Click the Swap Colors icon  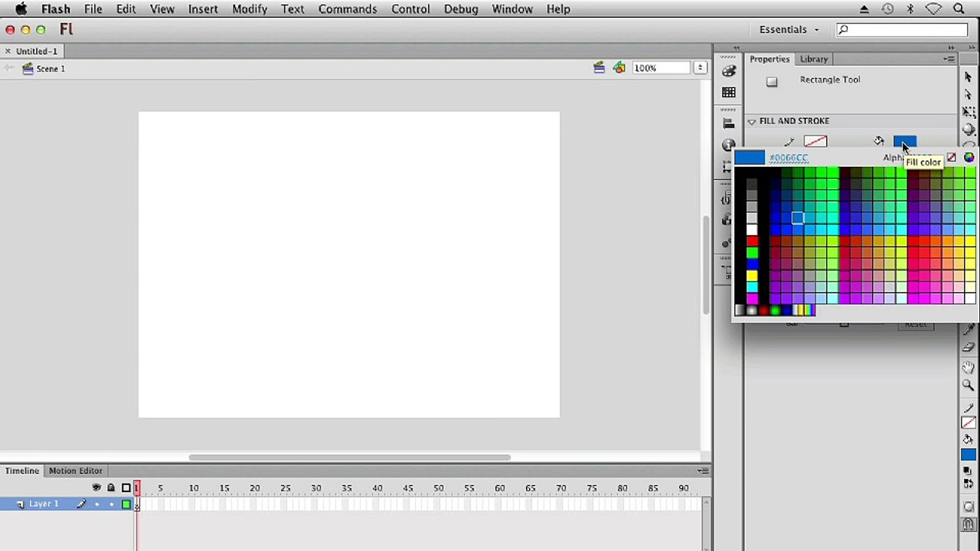pyautogui.click(x=967, y=482)
